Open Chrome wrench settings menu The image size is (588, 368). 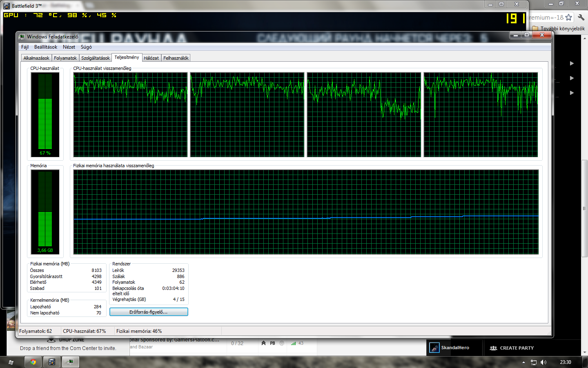point(581,17)
